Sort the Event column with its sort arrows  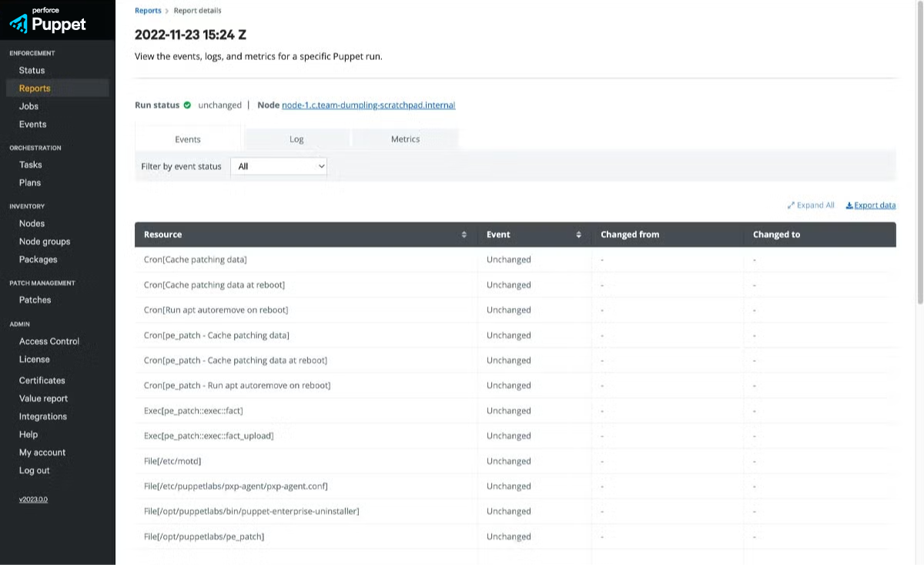coord(578,234)
